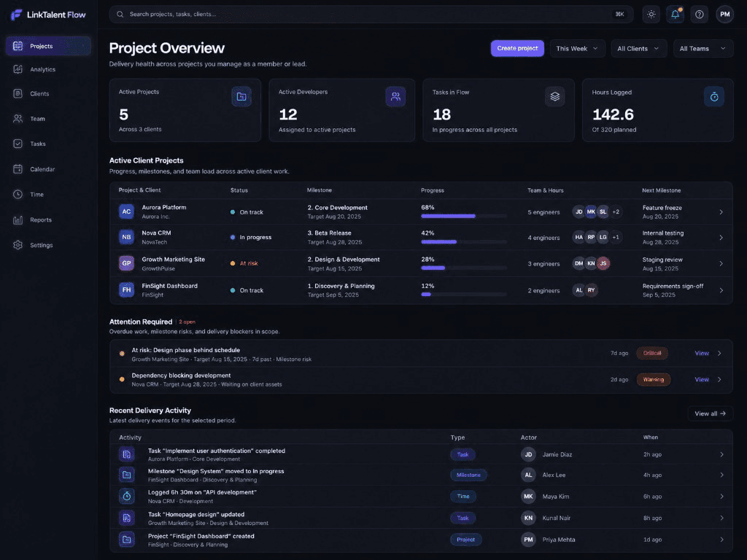Click the Warning severity badge
Image resolution: width=747 pixels, height=560 pixels.
pyautogui.click(x=653, y=379)
